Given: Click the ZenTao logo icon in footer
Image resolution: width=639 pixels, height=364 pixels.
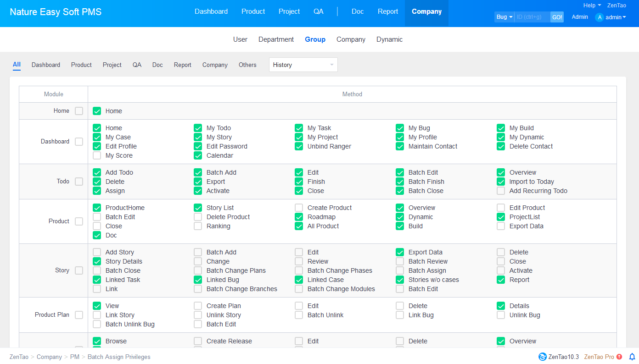Looking at the screenshot, I should click(x=543, y=357).
